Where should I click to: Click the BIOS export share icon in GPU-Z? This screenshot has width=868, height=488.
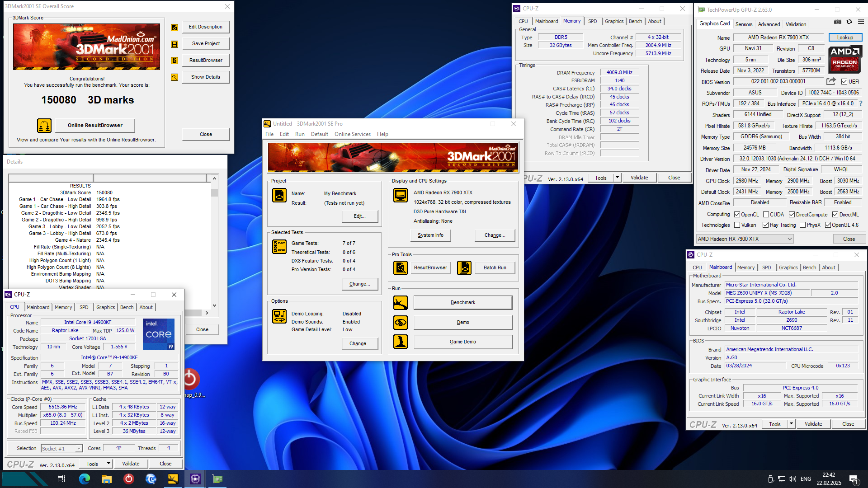(x=831, y=81)
